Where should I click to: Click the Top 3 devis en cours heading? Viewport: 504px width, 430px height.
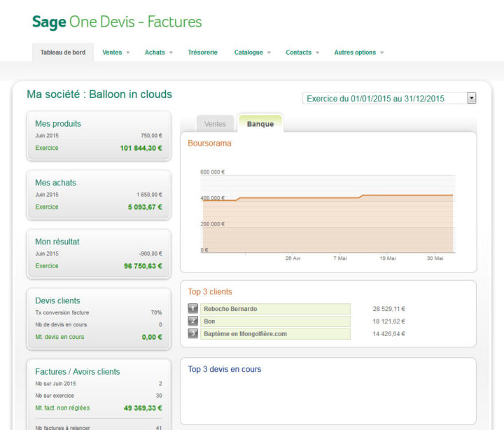pyautogui.click(x=225, y=369)
